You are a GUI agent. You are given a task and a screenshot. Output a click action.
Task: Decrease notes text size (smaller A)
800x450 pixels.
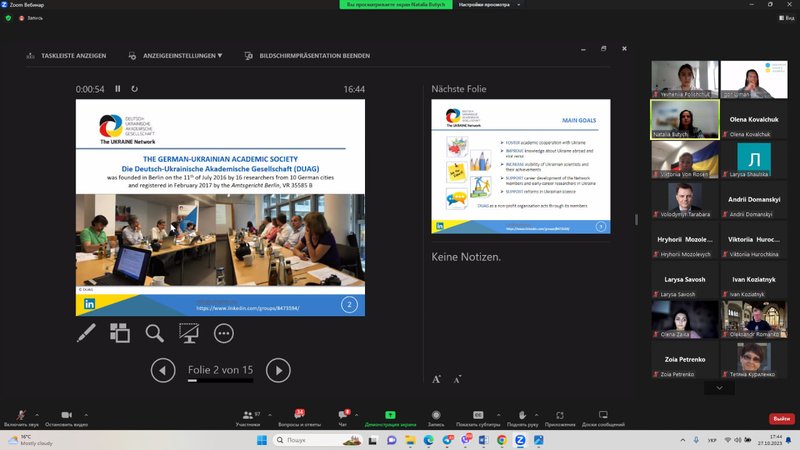[x=457, y=379]
